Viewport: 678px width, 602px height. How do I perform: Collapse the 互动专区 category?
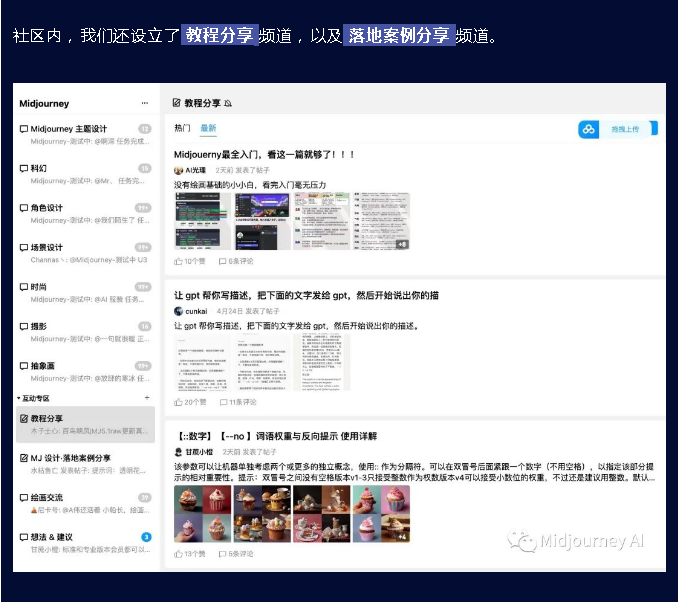33,398
